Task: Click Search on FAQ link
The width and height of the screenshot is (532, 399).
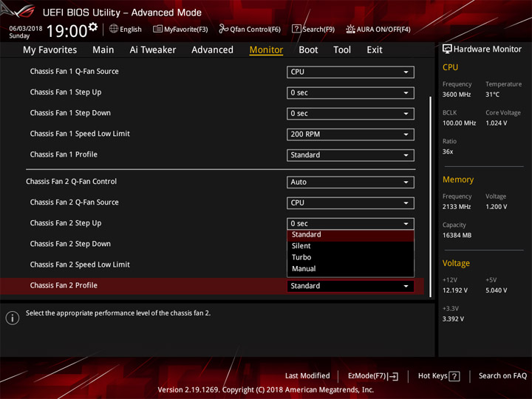Action: 502,376
